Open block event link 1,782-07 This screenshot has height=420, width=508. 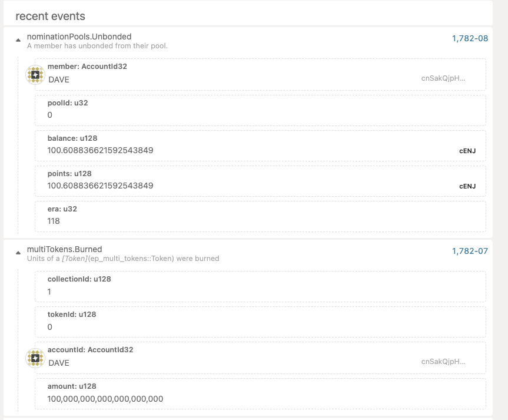pyautogui.click(x=470, y=251)
